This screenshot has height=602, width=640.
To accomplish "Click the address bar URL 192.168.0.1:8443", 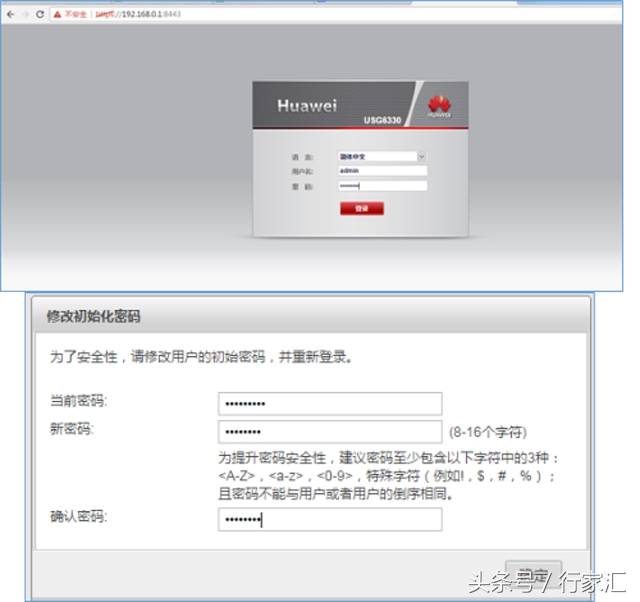I will point(138,14).
